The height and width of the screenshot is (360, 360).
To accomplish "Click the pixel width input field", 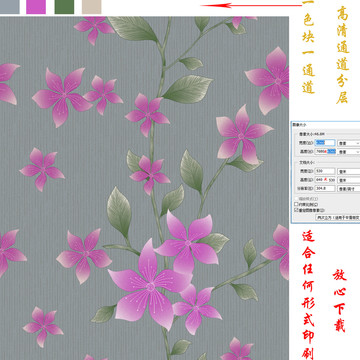I will click(x=325, y=143).
